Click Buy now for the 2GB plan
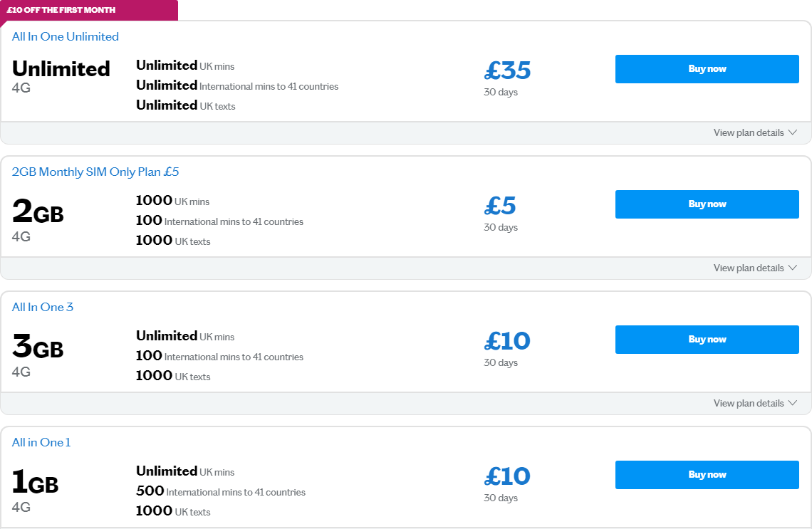The image size is (812, 529). coord(707,204)
